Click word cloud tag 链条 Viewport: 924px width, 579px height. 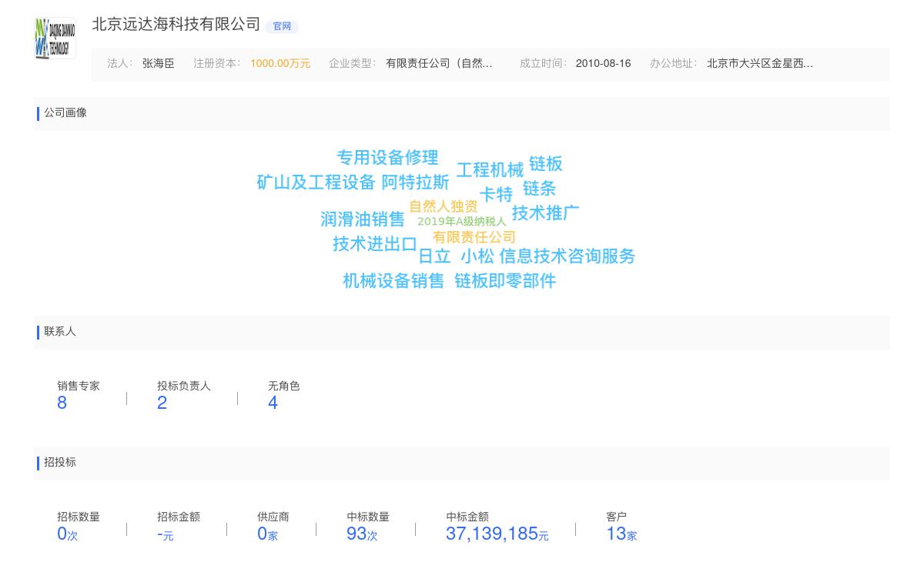point(539,189)
